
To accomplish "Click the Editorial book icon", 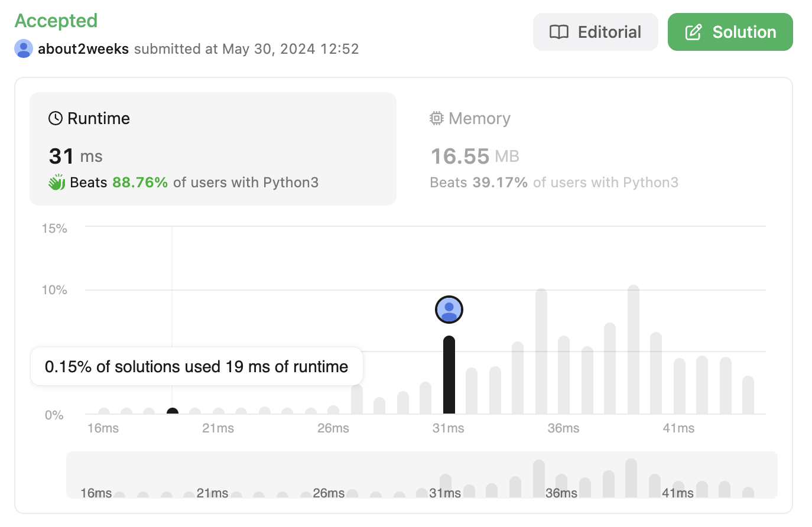I will [558, 32].
